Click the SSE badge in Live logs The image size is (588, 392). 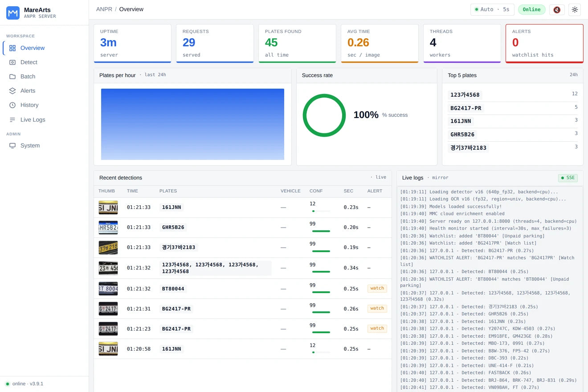point(568,178)
